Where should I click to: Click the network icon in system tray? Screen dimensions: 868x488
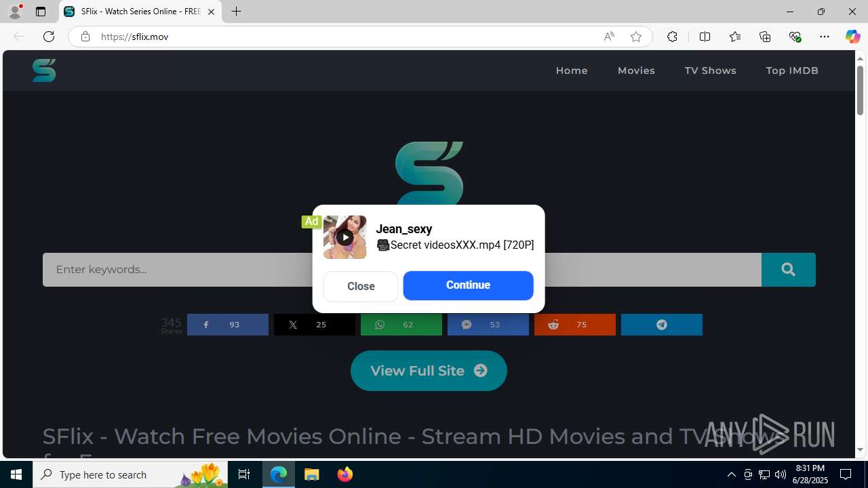click(764, 474)
